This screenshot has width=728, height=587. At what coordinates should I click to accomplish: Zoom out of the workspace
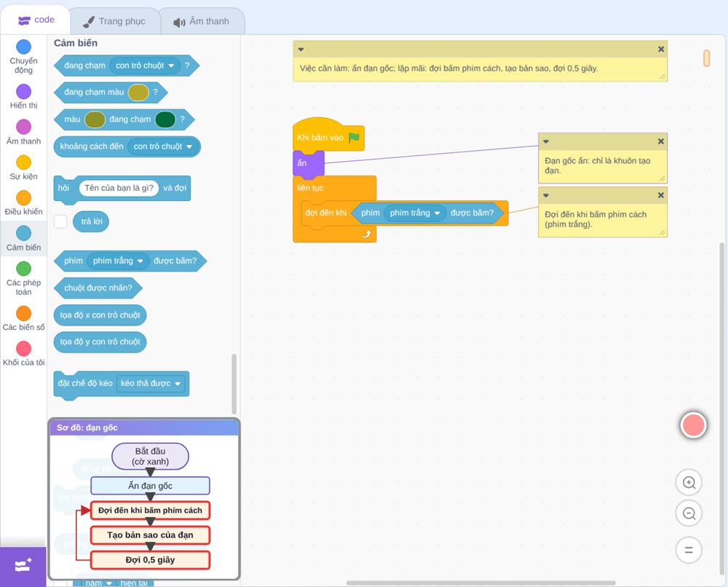coord(689,513)
